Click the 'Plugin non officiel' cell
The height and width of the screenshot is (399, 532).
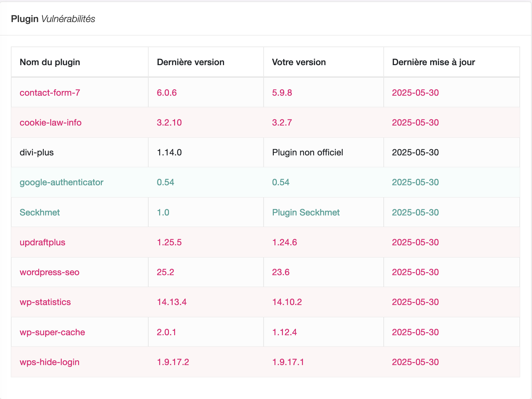[x=307, y=152]
